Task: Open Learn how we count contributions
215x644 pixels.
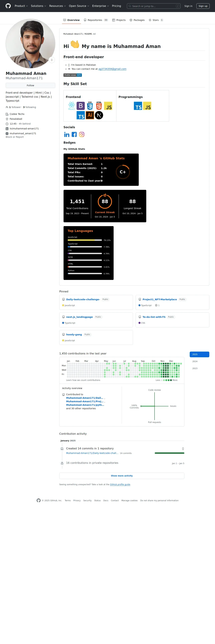Action: pyautogui.click(x=83, y=380)
